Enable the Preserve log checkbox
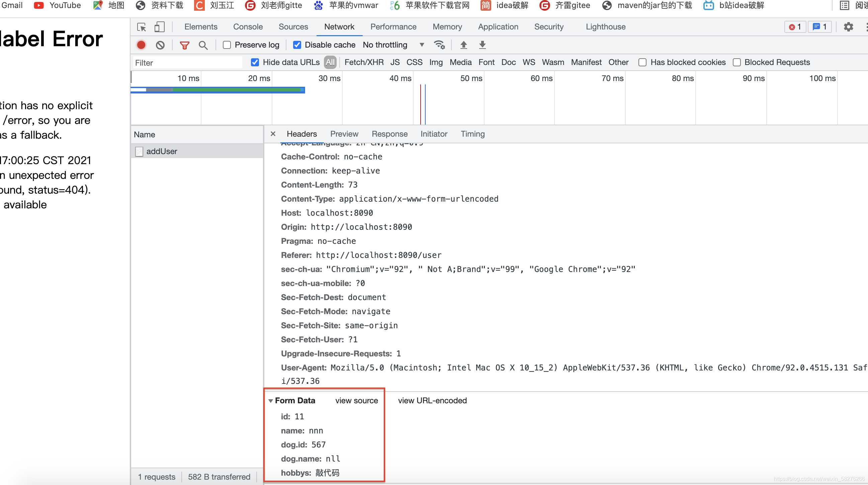Image resolution: width=868 pixels, height=485 pixels. 227,45
